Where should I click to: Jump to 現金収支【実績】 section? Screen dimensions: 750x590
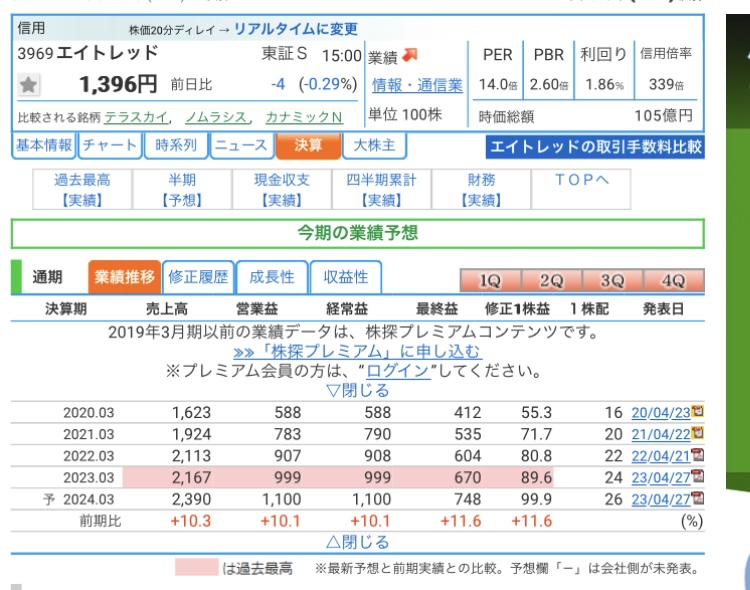click(x=282, y=189)
